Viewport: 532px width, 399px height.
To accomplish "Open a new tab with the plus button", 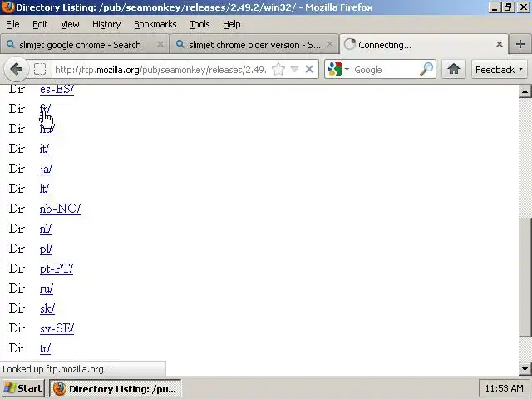I will (520, 44).
